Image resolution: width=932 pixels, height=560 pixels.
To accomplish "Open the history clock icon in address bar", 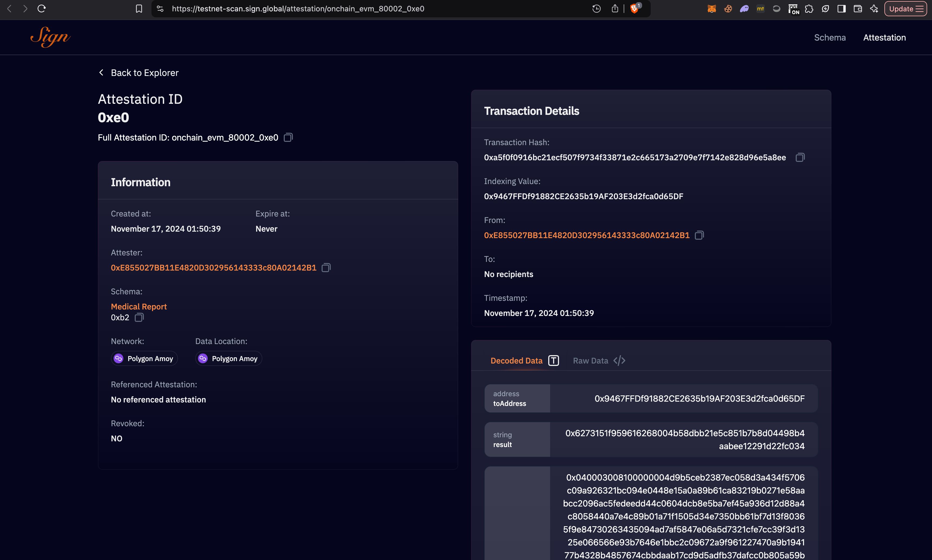I will pos(596,9).
